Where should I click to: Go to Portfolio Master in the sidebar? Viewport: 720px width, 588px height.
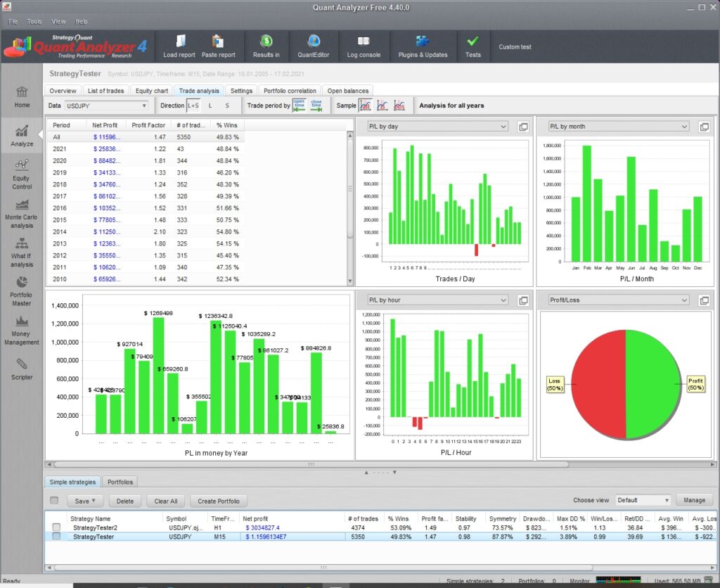(x=22, y=291)
